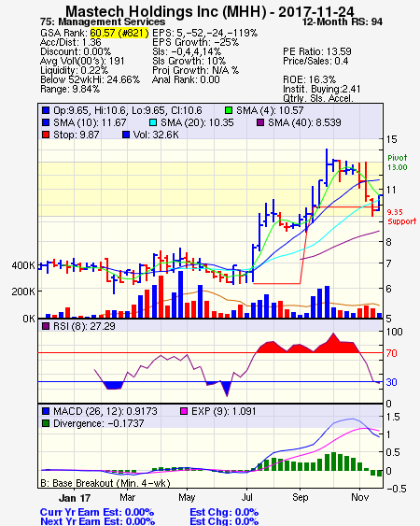Click the purple RSI (8) legend swatch

coord(46,326)
